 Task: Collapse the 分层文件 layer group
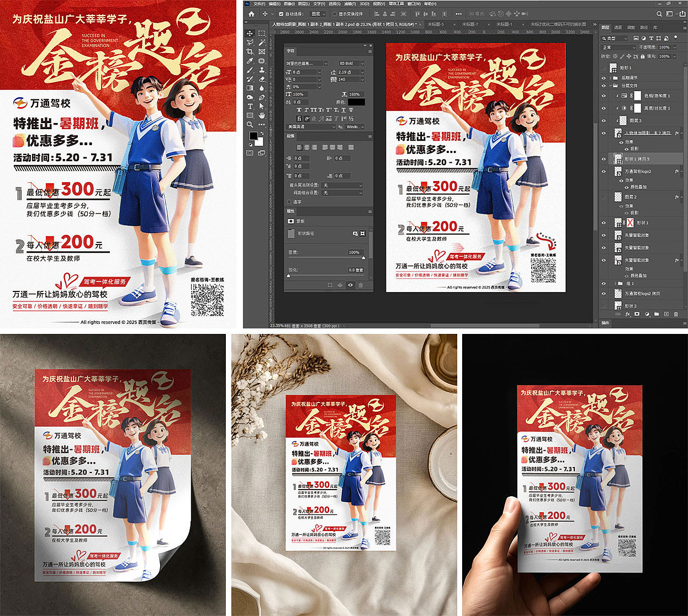(x=611, y=86)
